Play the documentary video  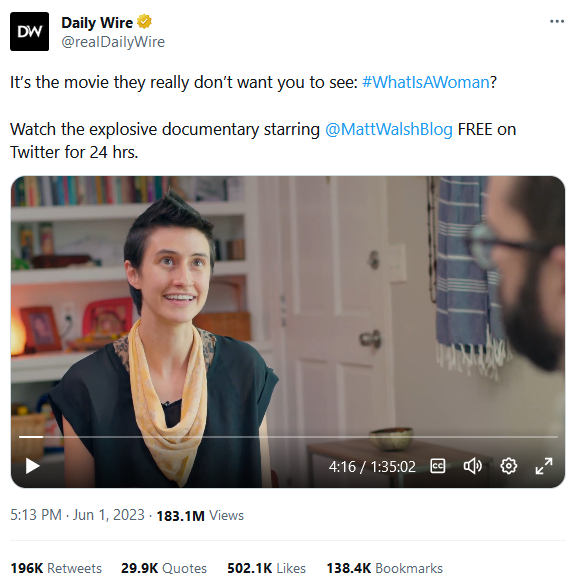pyautogui.click(x=32, y=466)
